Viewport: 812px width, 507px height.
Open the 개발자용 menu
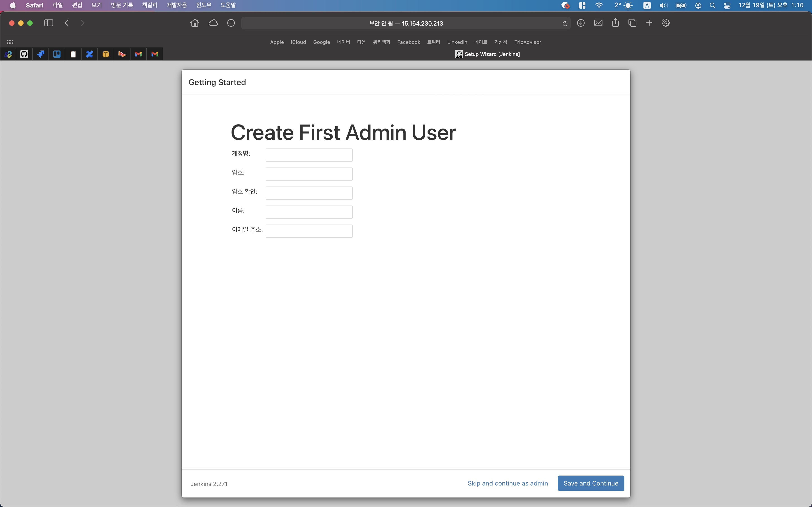point(176,5)
